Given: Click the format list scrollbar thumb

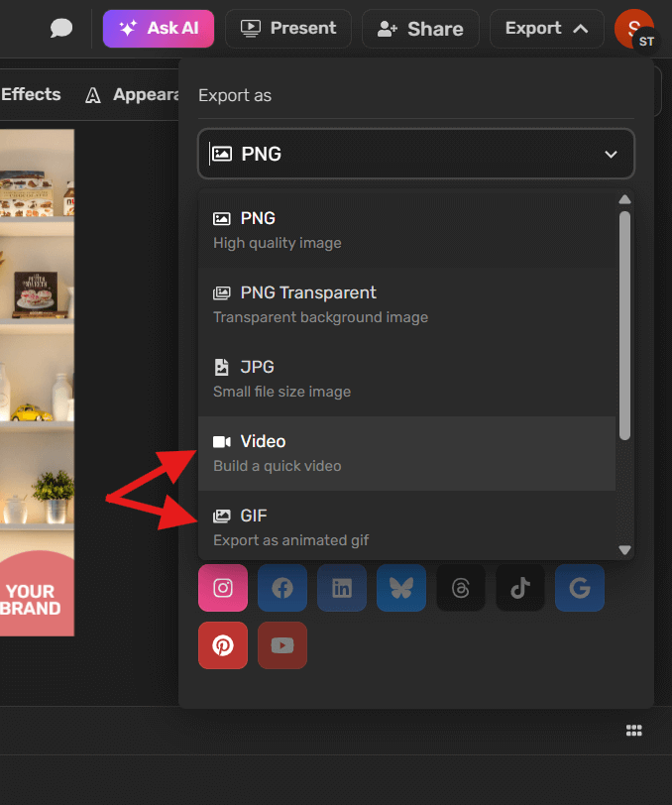Looking at the screenshot, I should (624, 325).
